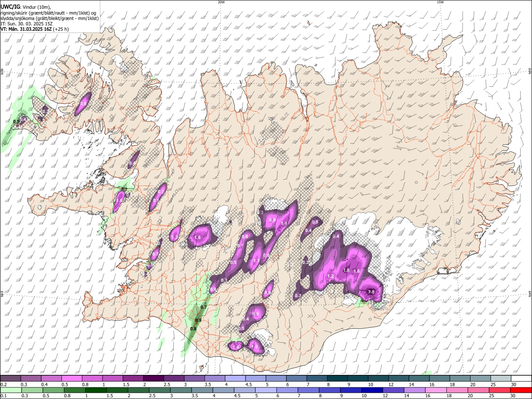Click the 1.3 precipitation value on the map
Image resolution: width=532 pixels, height=399 pixels.
[x=175, y=237]
